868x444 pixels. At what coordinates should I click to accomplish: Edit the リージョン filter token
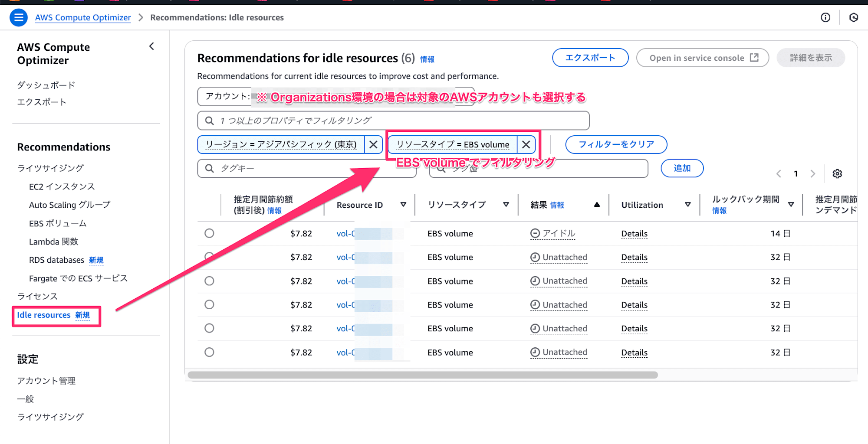click(x=281, y=144)
